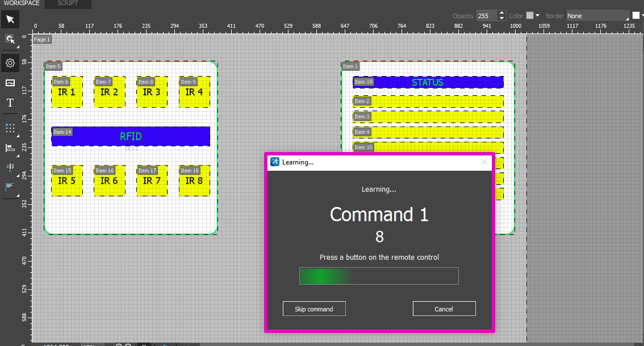The image size is (644, 346).
Task: Switch to the WORKSPACE tab
Action: click(x=22, y=3)
